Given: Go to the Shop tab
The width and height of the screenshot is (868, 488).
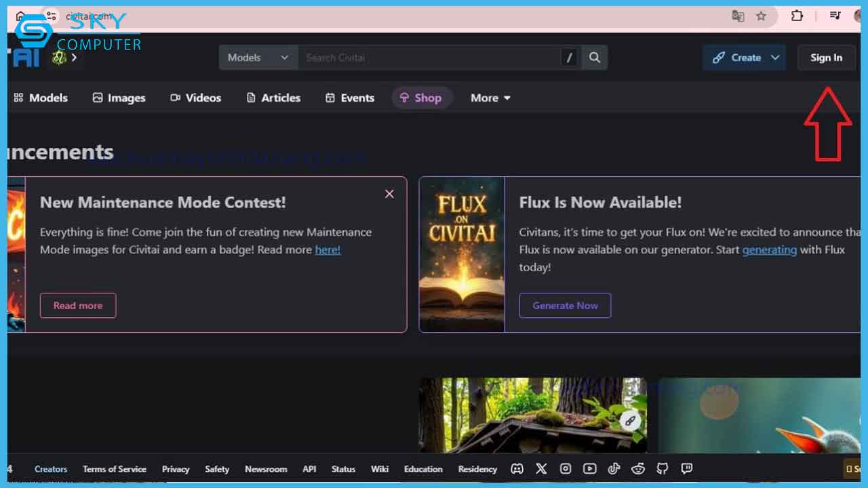Looking at the screenshot, I should 421,98.
